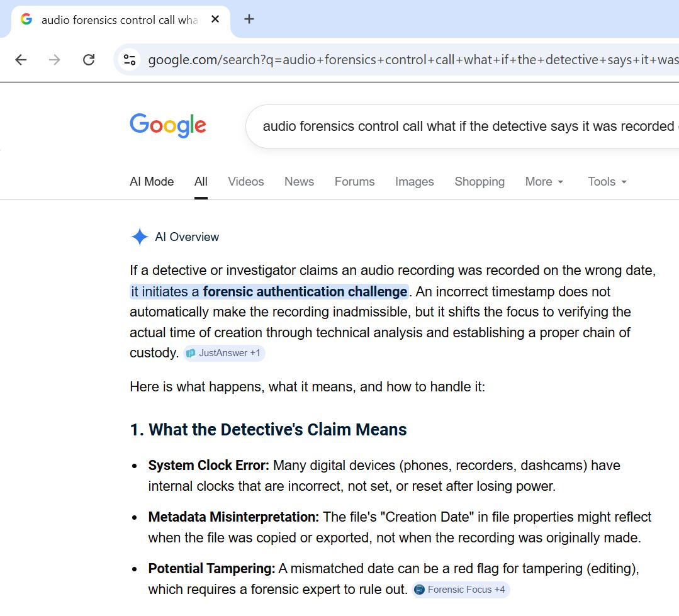679x616 pixels.
Task: Click the URL in the address bar
Action: (409, 60)
